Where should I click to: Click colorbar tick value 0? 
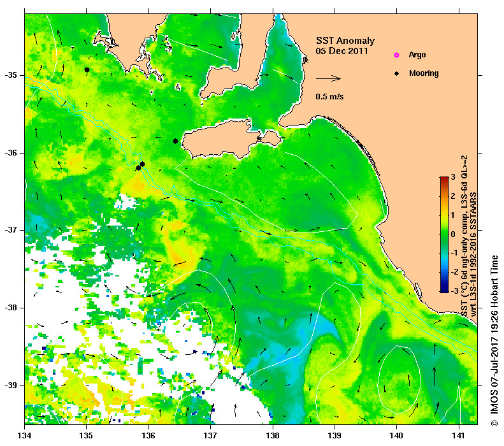pos(453,234)
